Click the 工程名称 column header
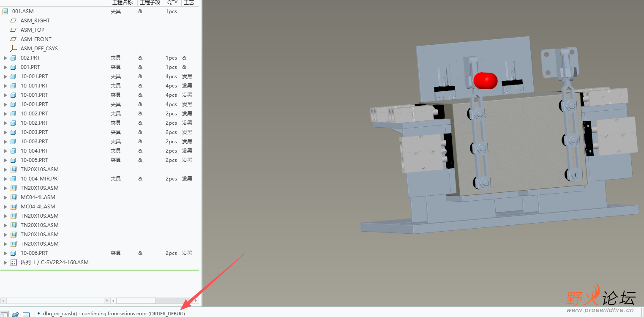 coord(123,3)
